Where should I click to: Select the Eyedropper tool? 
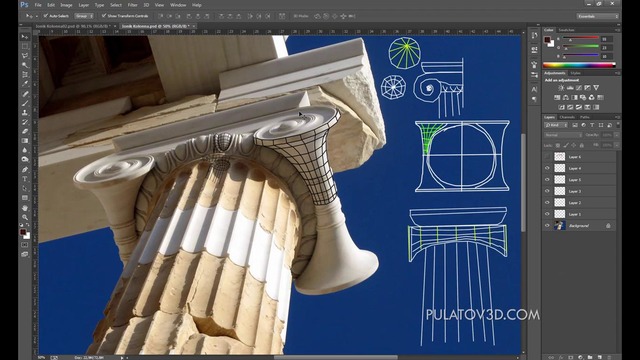25,84
